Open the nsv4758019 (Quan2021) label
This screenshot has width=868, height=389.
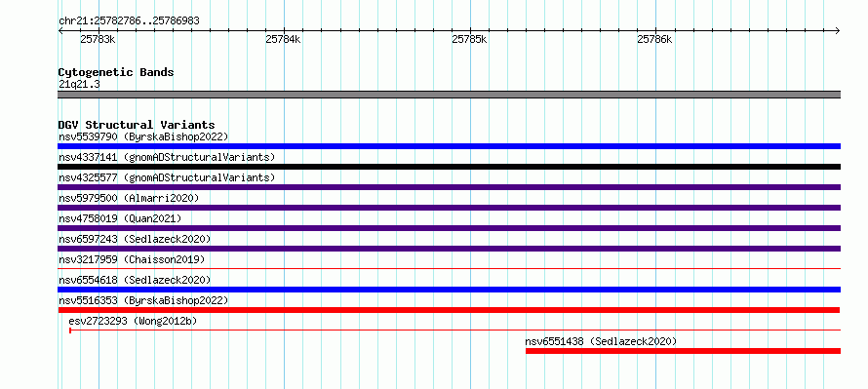[120, 218]
